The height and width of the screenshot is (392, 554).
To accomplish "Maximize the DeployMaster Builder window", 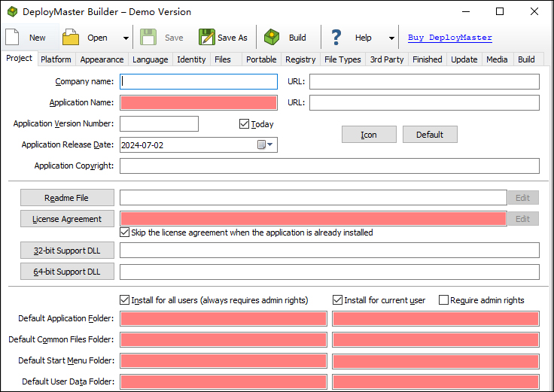I will [500, 11].
